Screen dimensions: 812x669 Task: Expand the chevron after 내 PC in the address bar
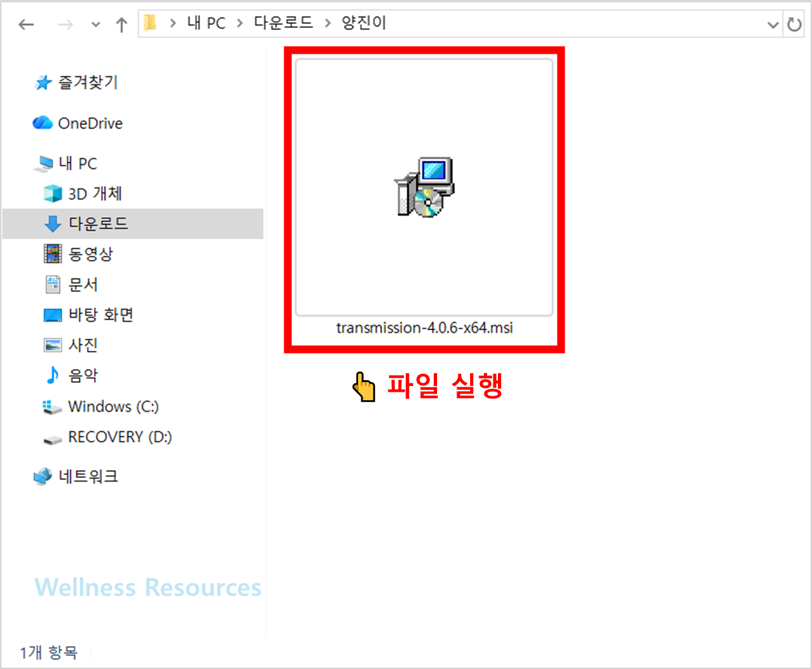click(240, 24)
